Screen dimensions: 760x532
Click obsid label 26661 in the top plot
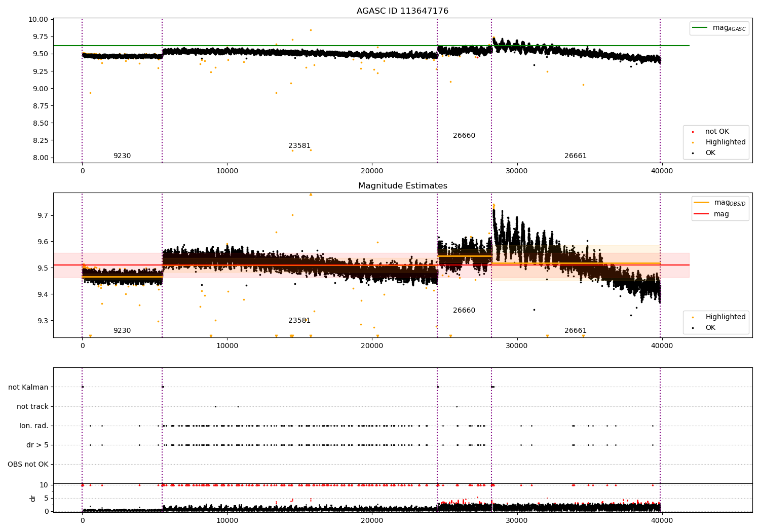576,156
